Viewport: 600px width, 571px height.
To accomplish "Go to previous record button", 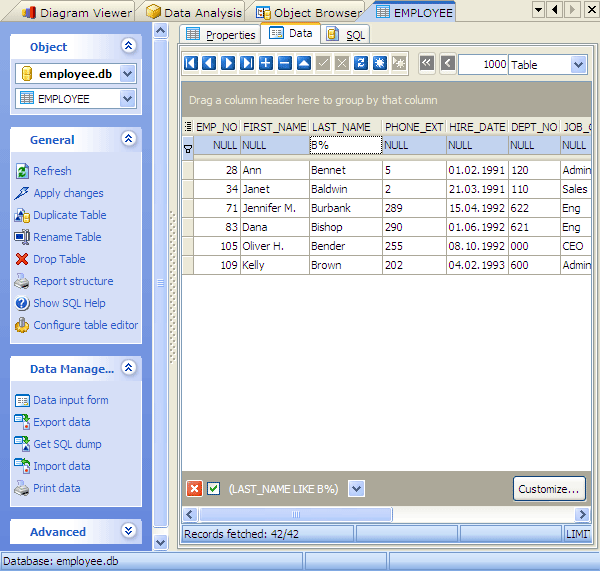I will [209, 63].
